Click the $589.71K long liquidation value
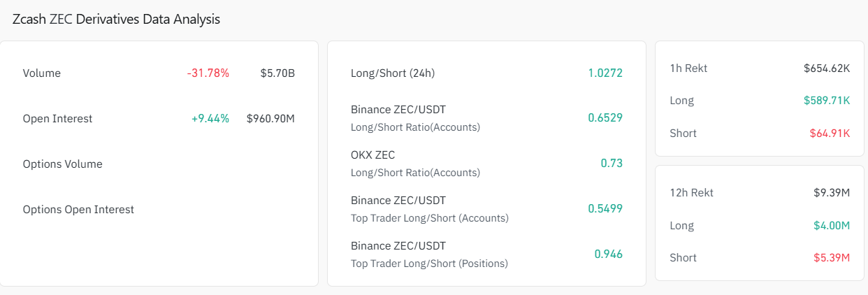Image resolution: width=868 pixels, height=295 pixels. 827,100
